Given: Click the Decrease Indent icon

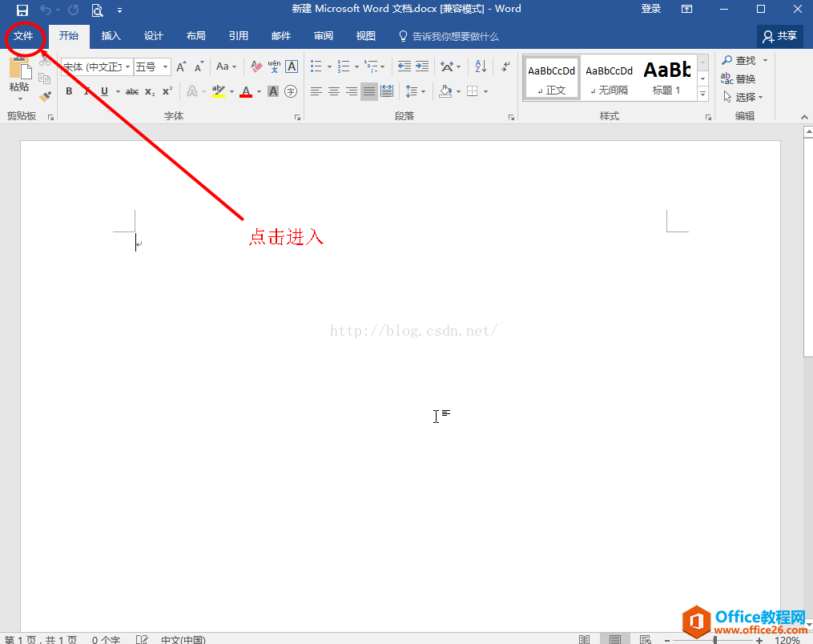Looking at the screenshot, I should [404, 66].
